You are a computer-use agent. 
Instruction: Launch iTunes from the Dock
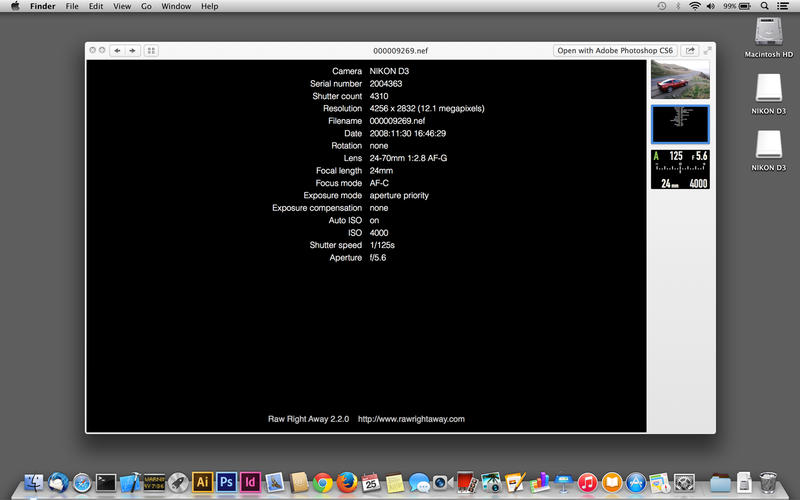click(587, 482)
